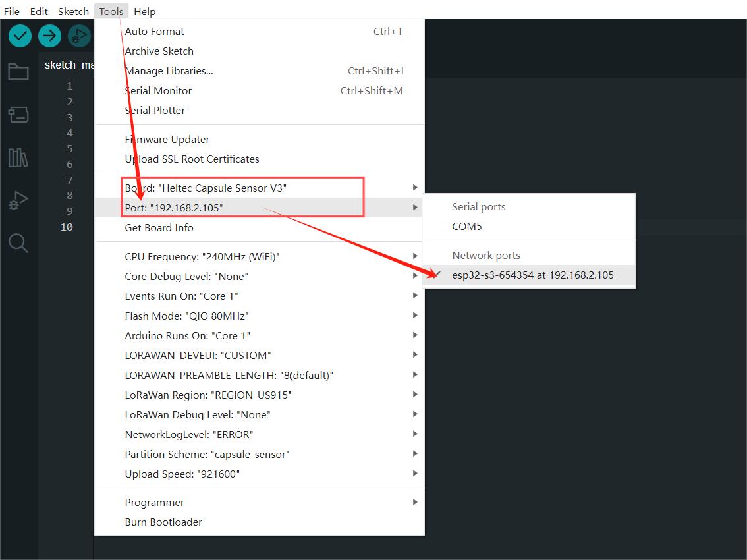Click Burn Bootloader

tap(163, 522)
